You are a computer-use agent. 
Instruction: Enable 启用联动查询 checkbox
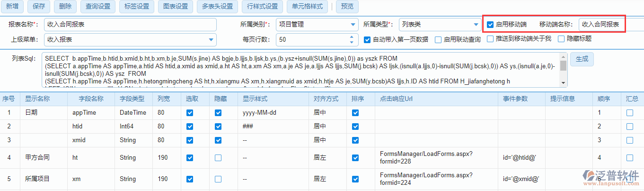coord(438,39)
